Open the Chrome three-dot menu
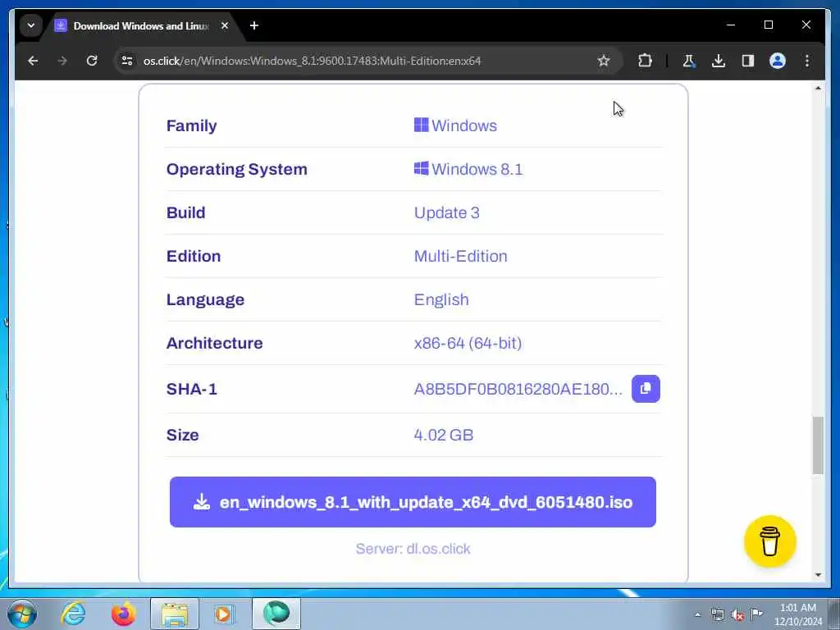 (x=807, y=61)
